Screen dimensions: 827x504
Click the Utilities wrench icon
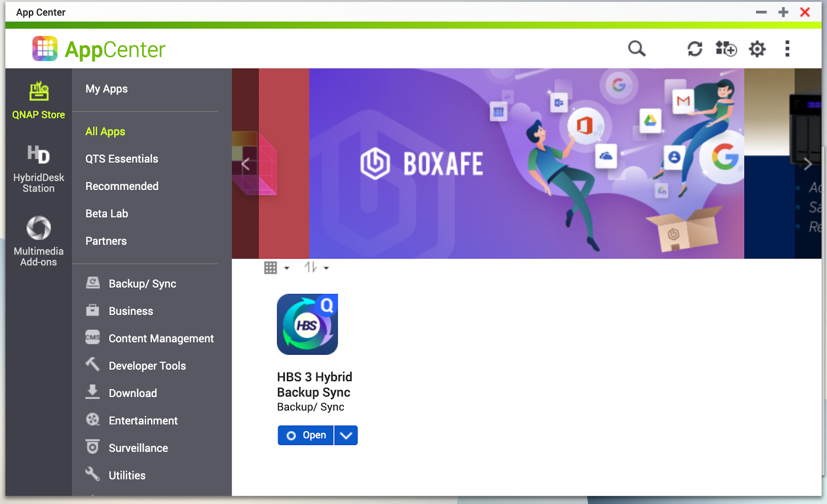click(93, 474)
